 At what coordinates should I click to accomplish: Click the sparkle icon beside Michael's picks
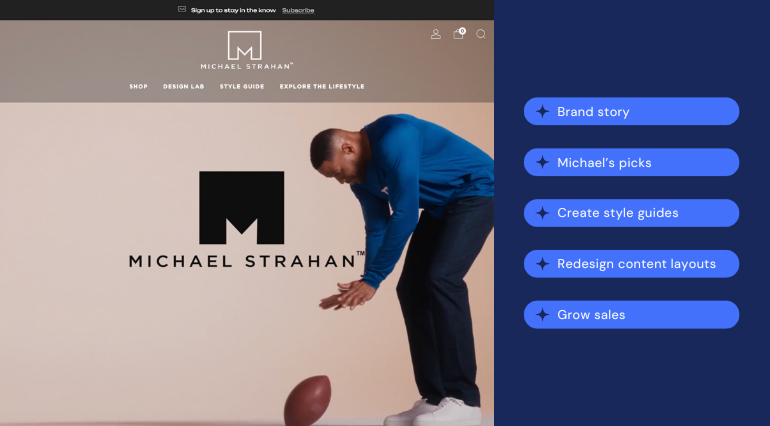(542, 162)
